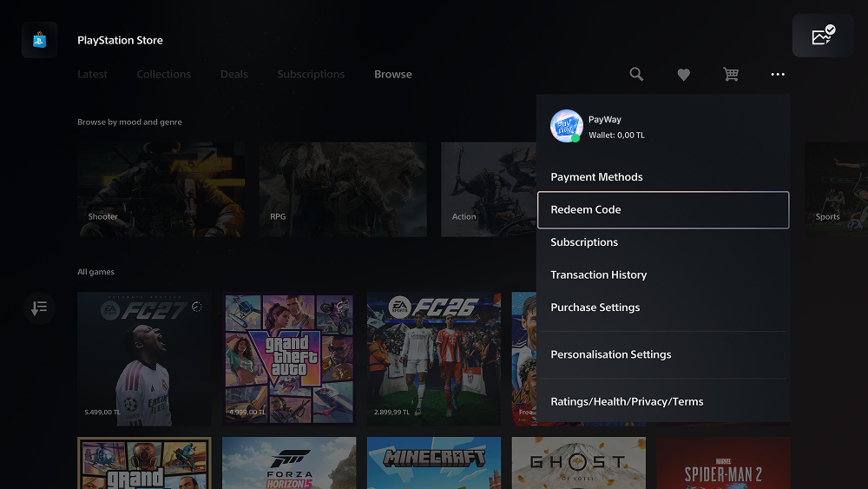The height and width of the screenshot is (489, 868).
Task: Toggle the three-dots more options menu
Action: click(x=778, y=74)
